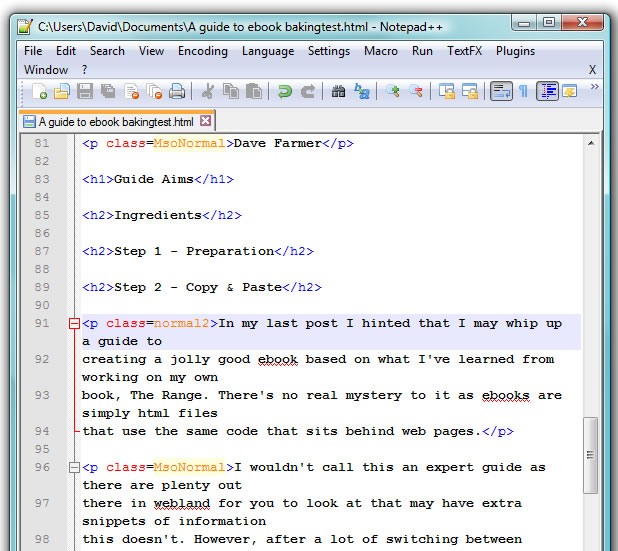Print the file using the printer icon
Image resolution: width=618 pixels, height=551 pixels.
click(177, 92)
